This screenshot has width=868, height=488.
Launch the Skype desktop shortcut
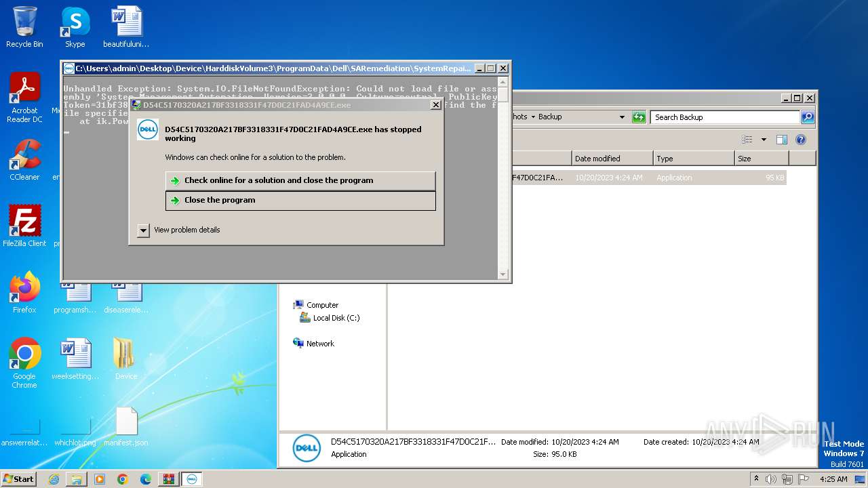pos(75,27)
